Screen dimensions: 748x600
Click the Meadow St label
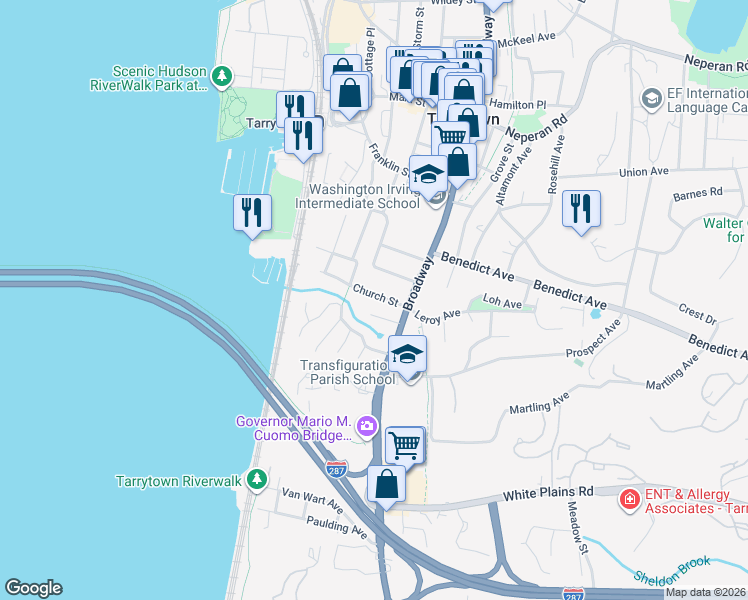coord(578,528)
